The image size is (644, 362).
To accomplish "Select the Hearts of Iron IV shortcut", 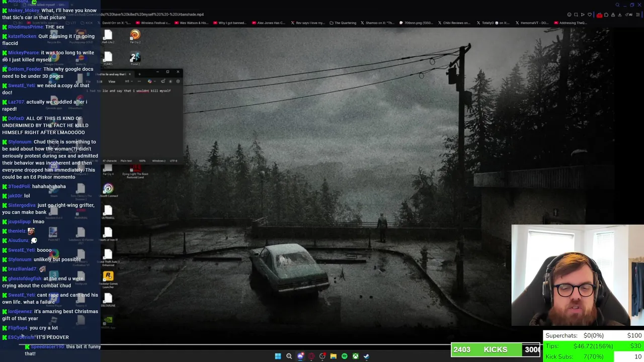I will (x=108, y=234).
